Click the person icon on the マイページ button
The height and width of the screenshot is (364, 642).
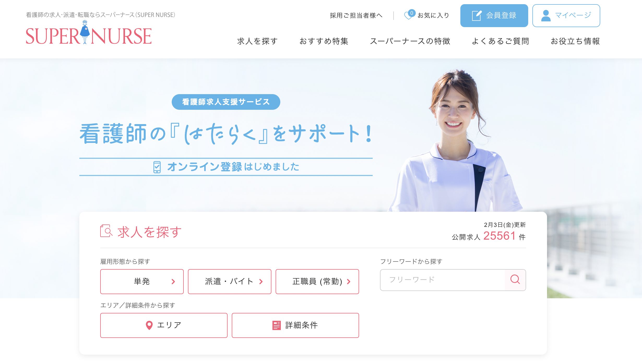tap(545, 15)
